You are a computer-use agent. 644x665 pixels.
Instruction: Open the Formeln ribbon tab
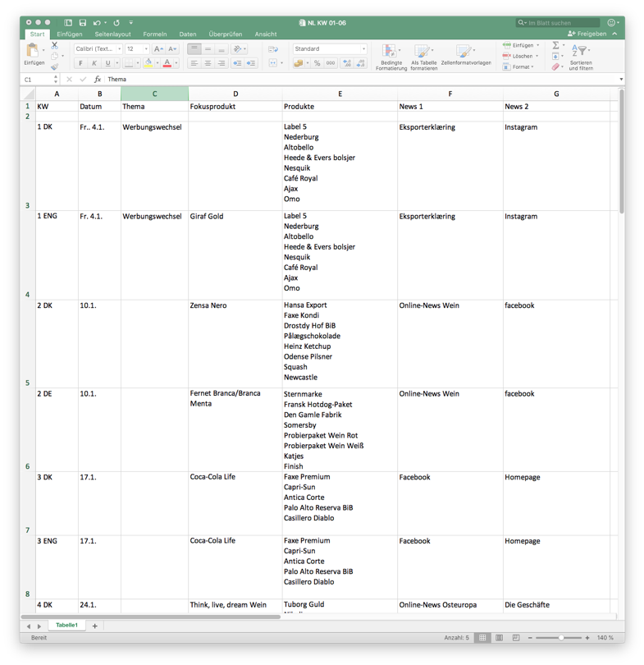click(x=154, y=34)
